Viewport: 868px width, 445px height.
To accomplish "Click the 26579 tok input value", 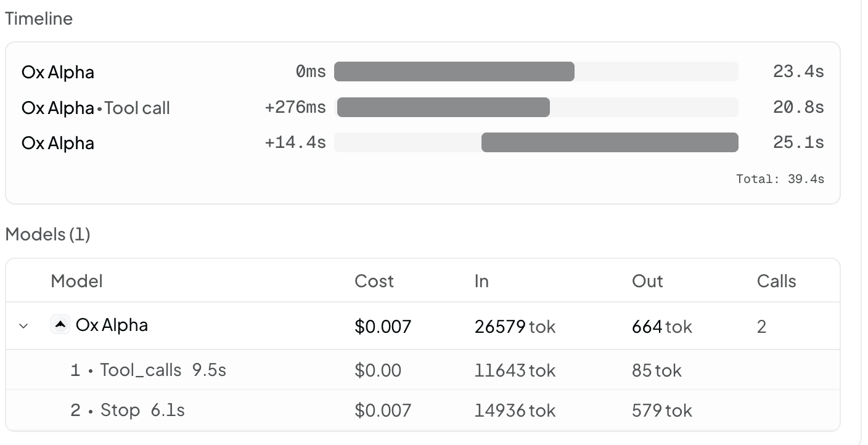I will pos(515,326).
